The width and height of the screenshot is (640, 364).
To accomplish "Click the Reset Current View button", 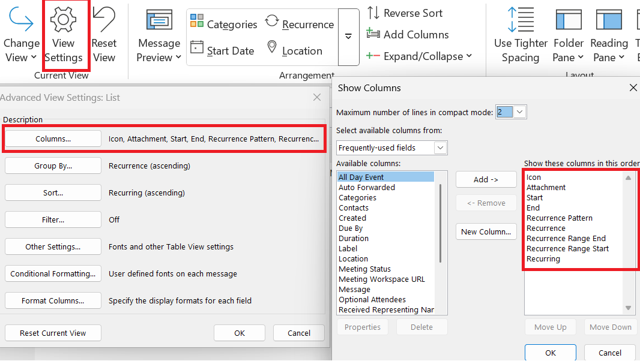I will pos(53,333).
